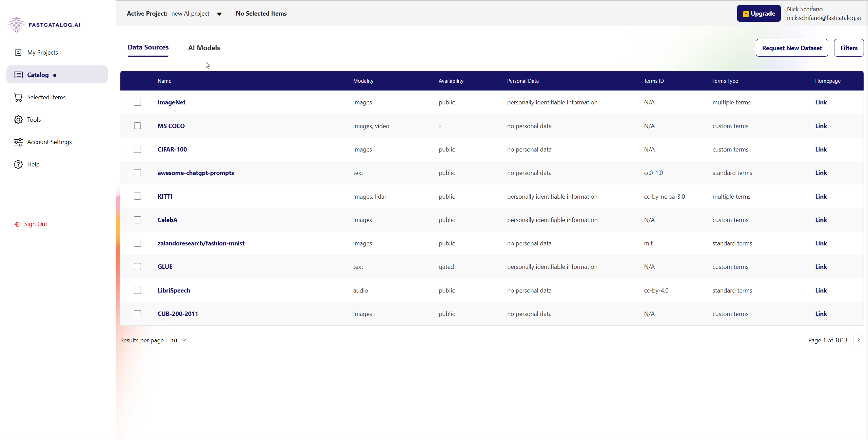This screenshot has height=440, width=868.
Task: Click the 'Page 1 of 1813' text
Action: coord(828,340)
